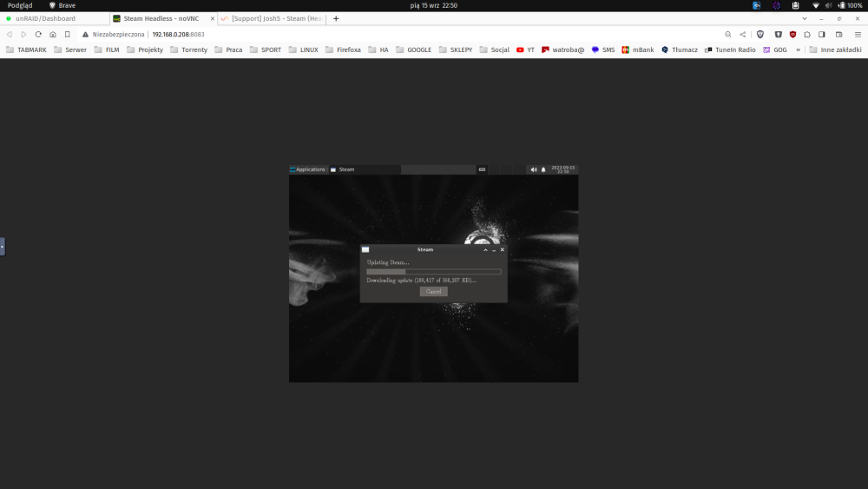Cancel the Steam update download
The width and height of the screenshot is (868, 489).
(x=433, y=291)
